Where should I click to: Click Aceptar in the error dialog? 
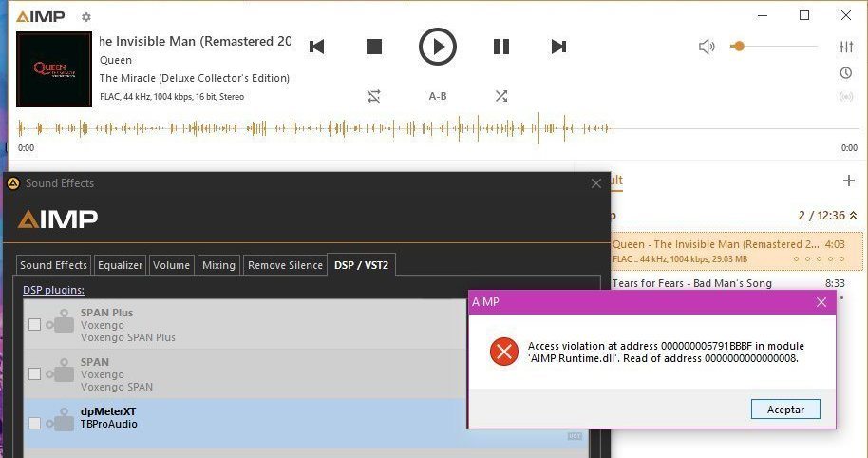click(785, 410)
